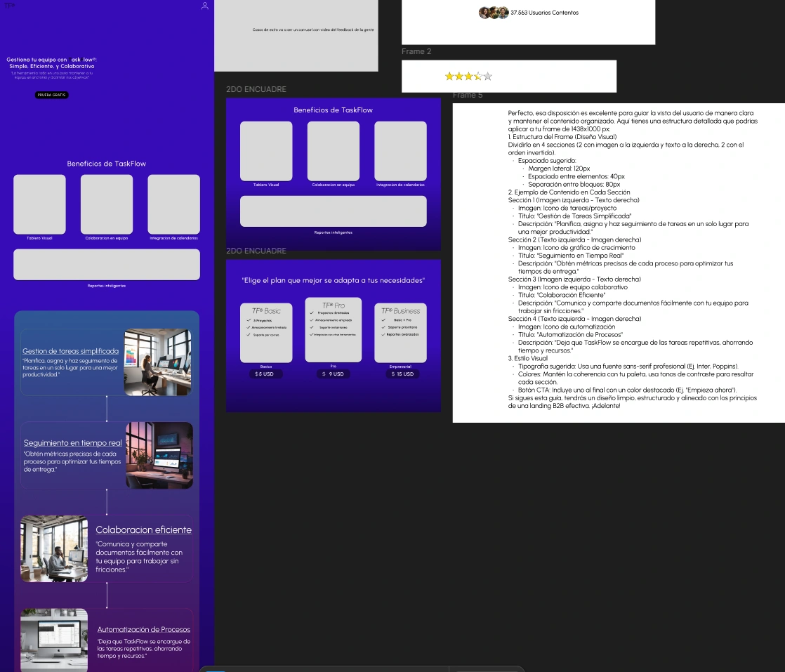The width and height of the screenshot is (785, 672).
Task: Click the PRUEBA GRATIS button
Action: tap(51, 95)
